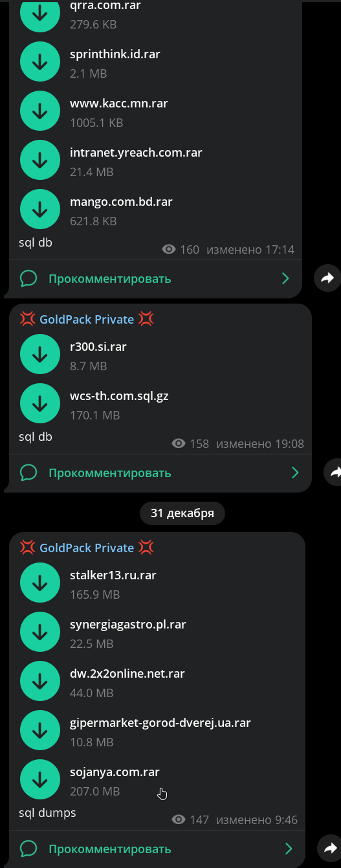341x868 pixels.
Task: Expand comments arrow on sql dumps post
Action: [x=289, y=849]
